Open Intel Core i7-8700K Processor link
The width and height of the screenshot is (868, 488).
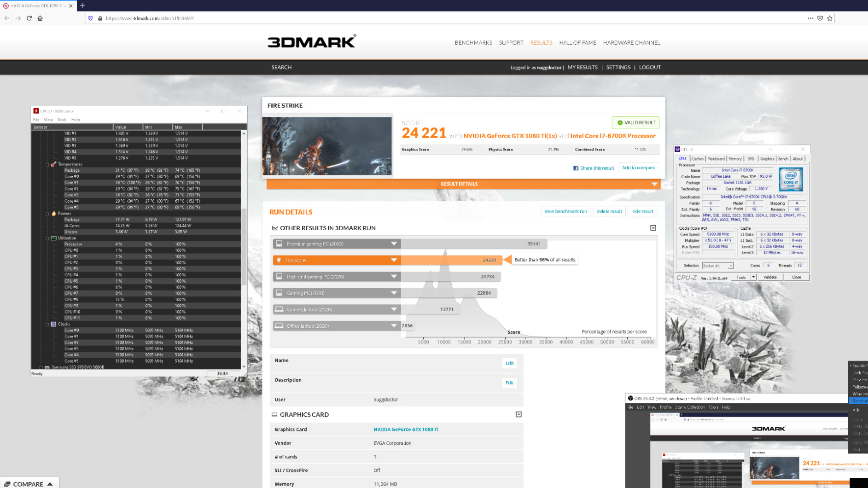point(613,136)
